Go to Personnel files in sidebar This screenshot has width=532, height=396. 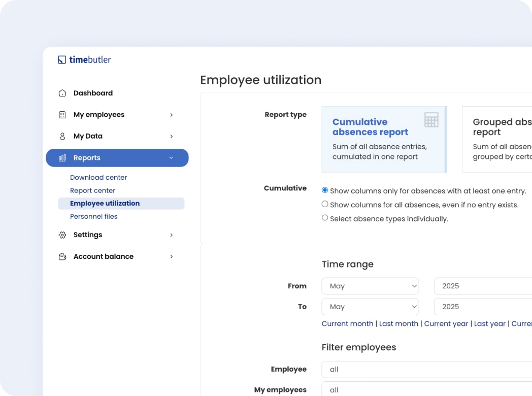tap(94, 216)
